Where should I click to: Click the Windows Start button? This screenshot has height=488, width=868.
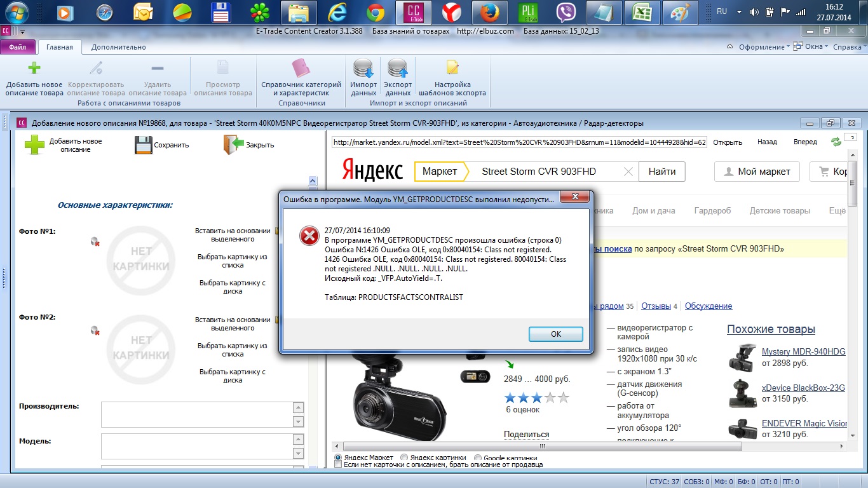[x=17, y=13]
